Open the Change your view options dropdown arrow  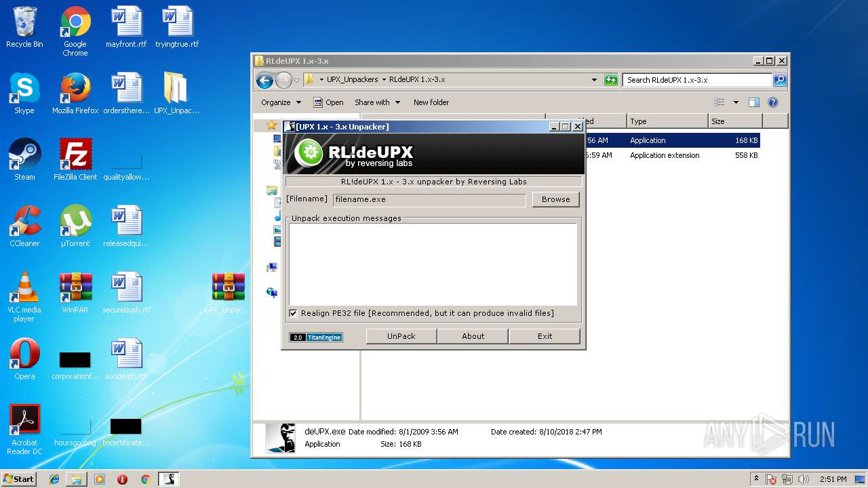click(736, 102)
